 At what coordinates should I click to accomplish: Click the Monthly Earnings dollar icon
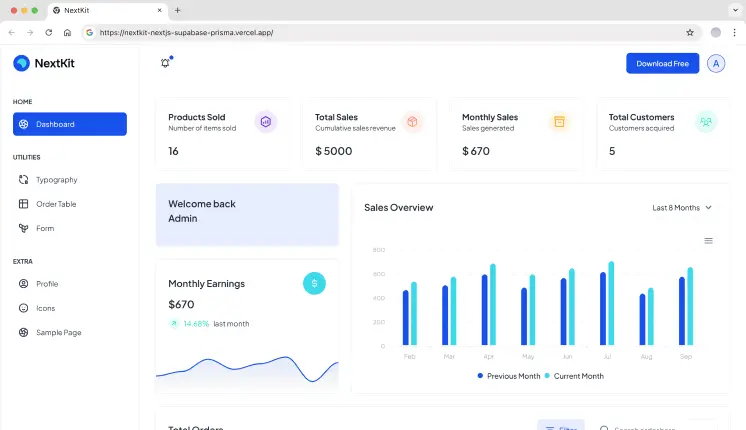314,283
